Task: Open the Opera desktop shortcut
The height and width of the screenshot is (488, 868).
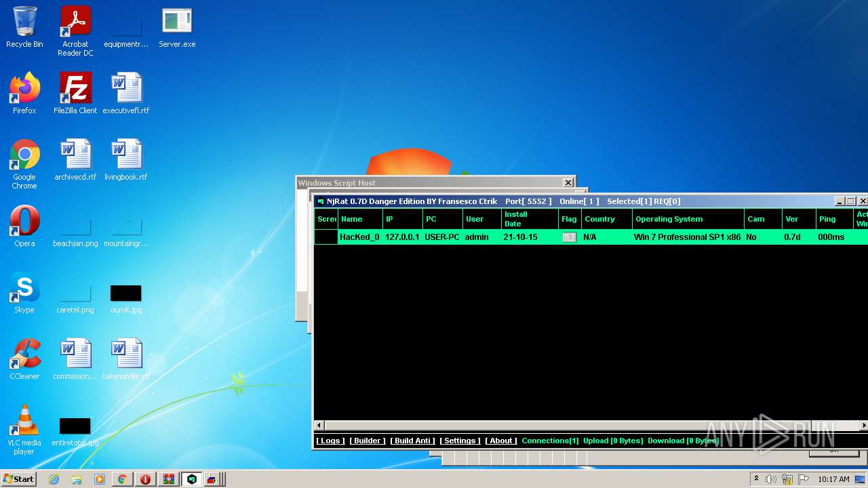Action: pos(24,226)
